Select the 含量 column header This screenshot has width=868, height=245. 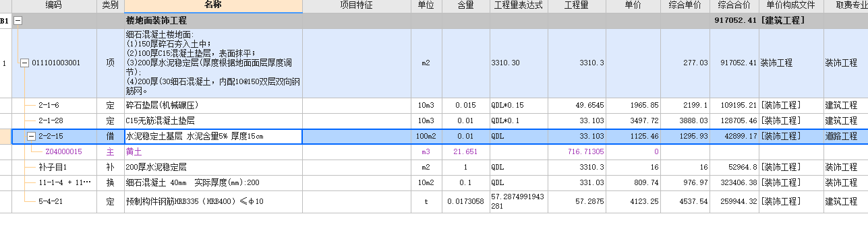[x=465, y=5]
